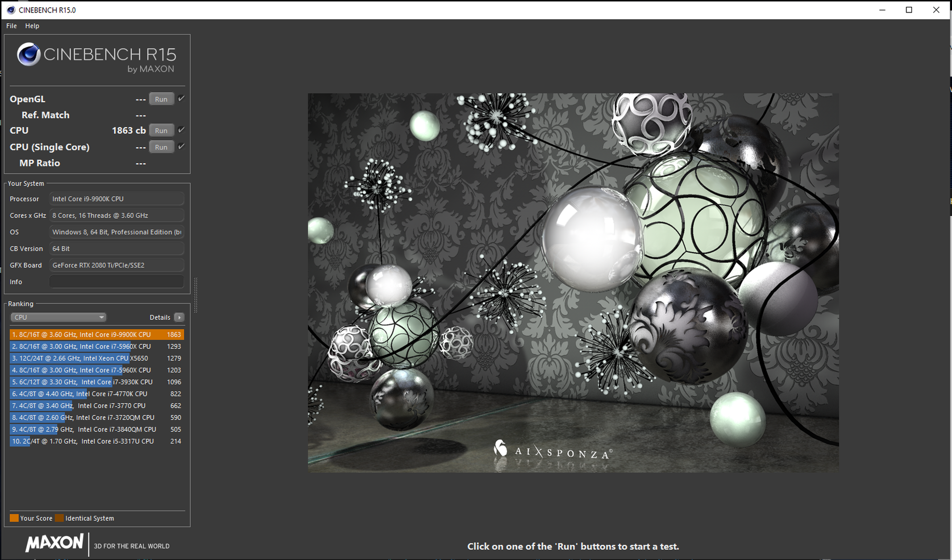Close the Cinebench window
Viewport: 952px width, 560px height.
click(x=936, y=10)
